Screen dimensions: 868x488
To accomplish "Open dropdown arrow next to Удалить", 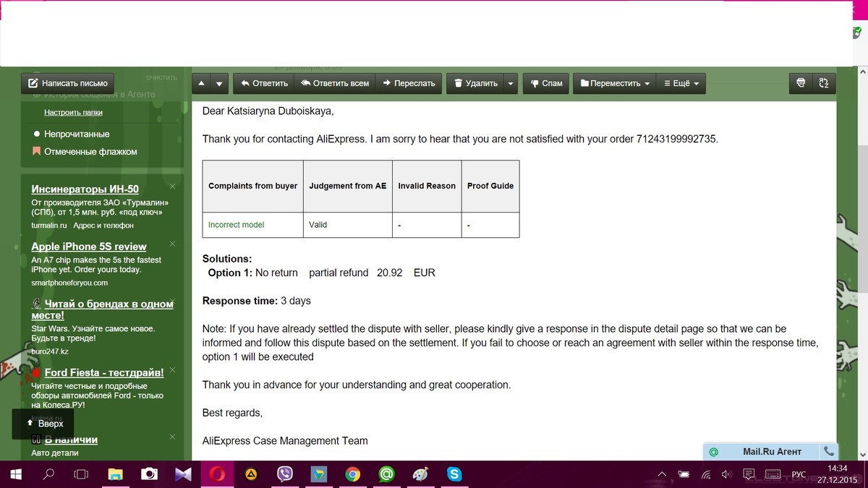I will click(x=511, y=83).
